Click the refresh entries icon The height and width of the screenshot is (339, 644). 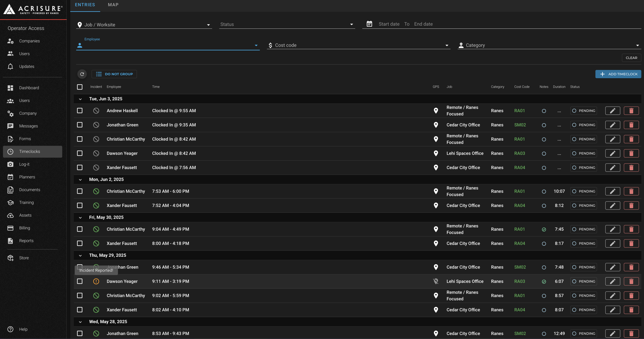coord(82,74)
